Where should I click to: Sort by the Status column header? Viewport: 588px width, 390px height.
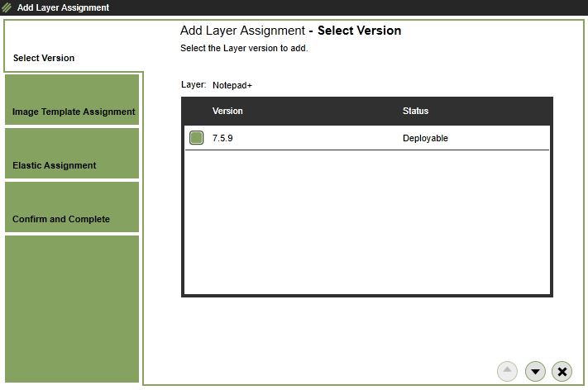[x=415, y=111]
